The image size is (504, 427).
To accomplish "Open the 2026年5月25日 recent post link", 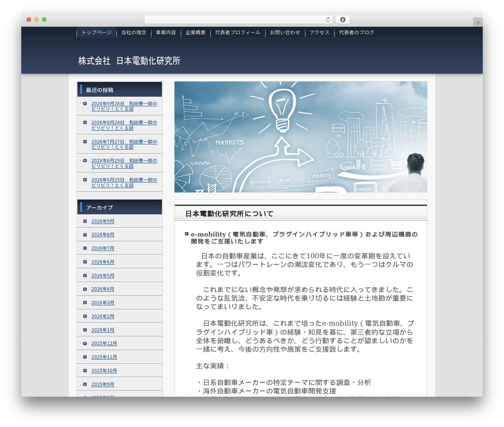I will tap(124, 182).
